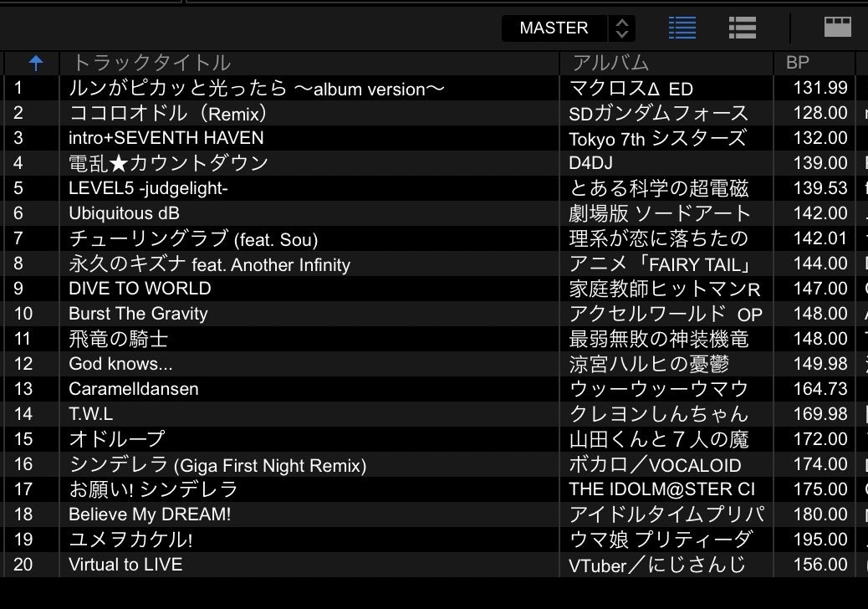Click BPM value 195.00
Screen dimensions: 868x609
coord(820,540)
